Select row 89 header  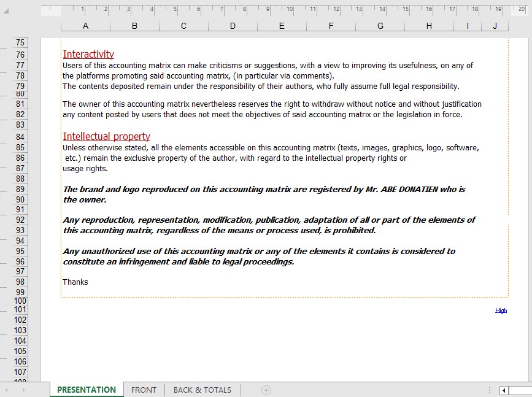[20, 189]
